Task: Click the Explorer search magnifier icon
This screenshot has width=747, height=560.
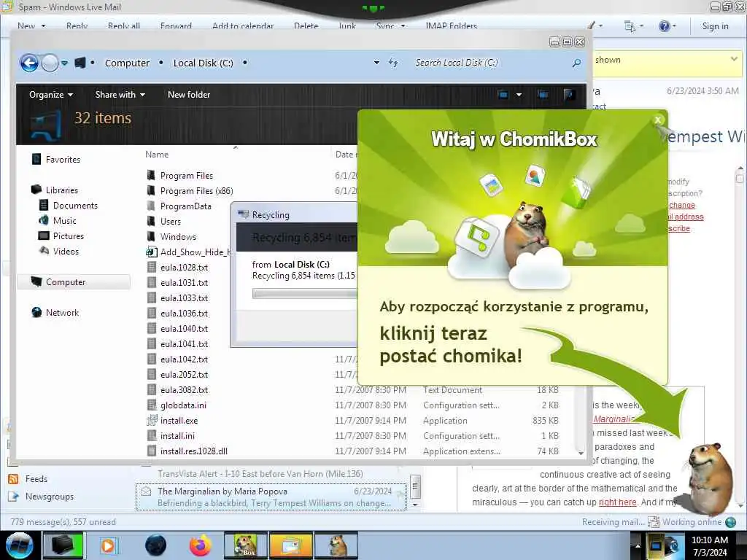Action: [x=576, y=63]
